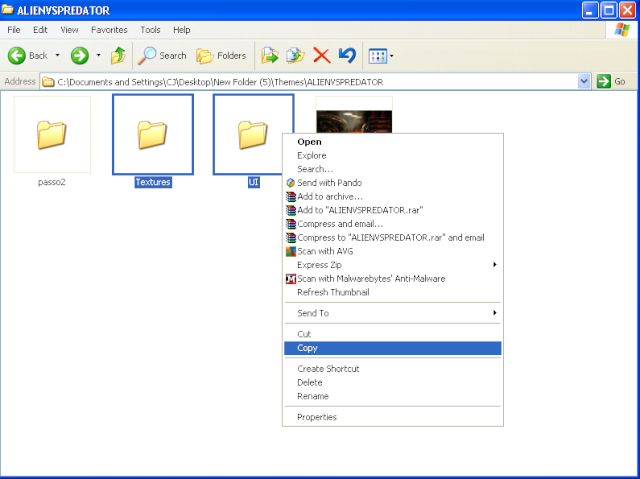The width and height of the screenshot is (640, 479).
Task: Click WinRAR icon beside Add to "ALIENVSPREDATOR.rar"
Action: tap(291, 210)
